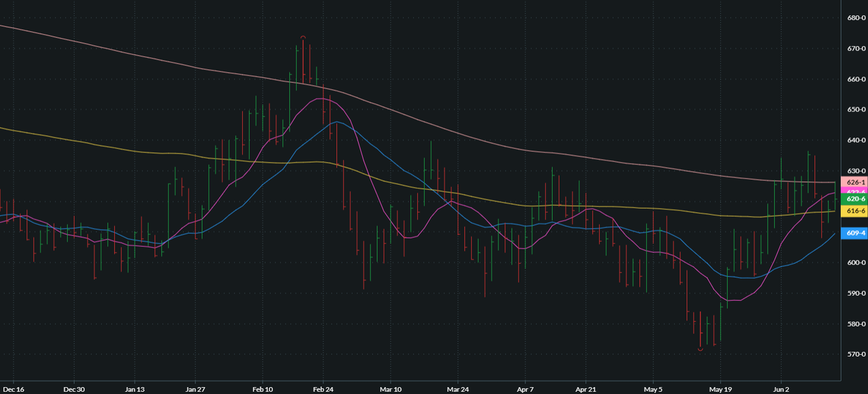868x394 pixels.
Task: Click the Apr 7 date label
Action: point(525,389)
